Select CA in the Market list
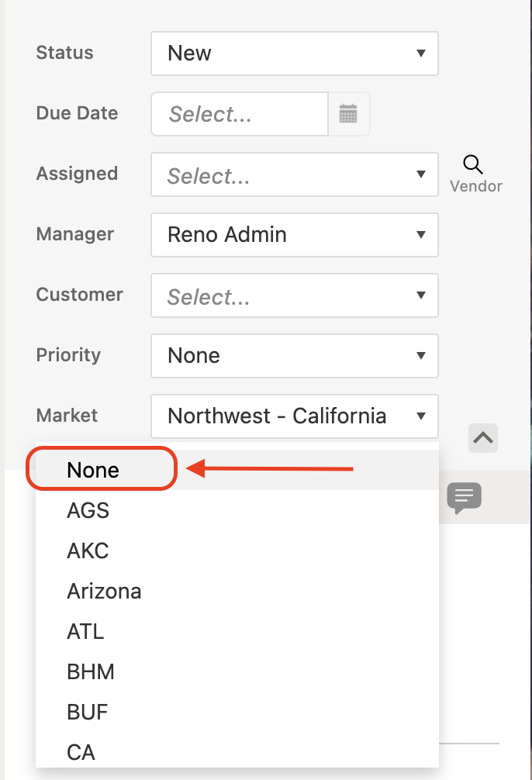Image resolution: width=532 pixels, height=780 pixels. (81, 752)
